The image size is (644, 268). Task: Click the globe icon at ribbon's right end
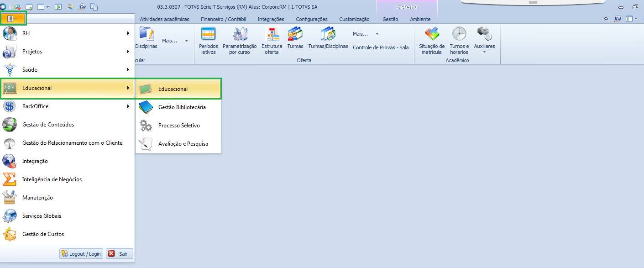tap(618, 19)
